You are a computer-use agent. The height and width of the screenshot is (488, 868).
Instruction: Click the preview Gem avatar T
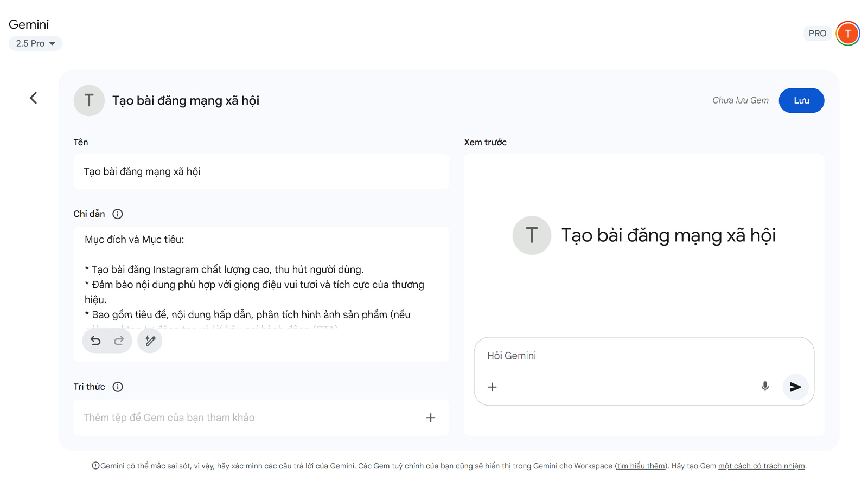[x=532, y=235]
